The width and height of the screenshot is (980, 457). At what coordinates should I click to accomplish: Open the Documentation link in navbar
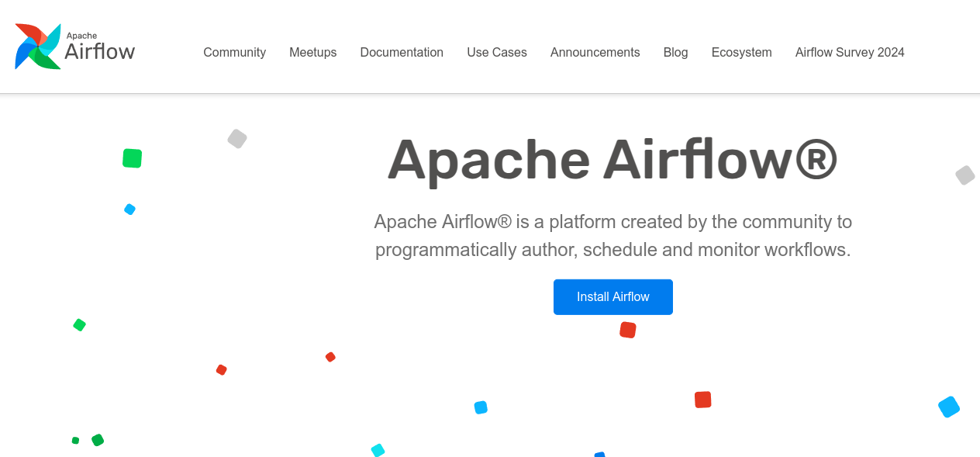coord(402,53)
